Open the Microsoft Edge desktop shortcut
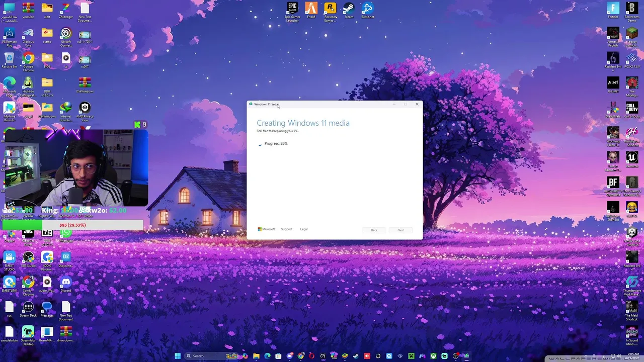 tap(9, 87)
